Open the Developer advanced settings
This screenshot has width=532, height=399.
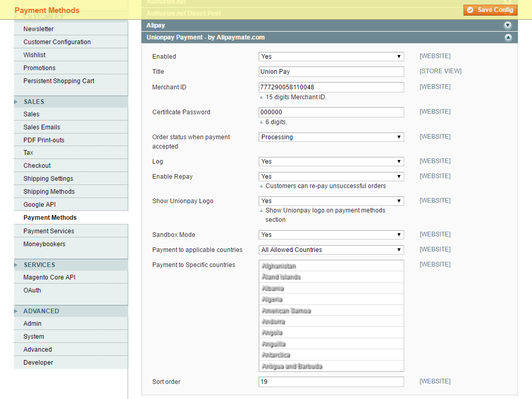(38, 363)
